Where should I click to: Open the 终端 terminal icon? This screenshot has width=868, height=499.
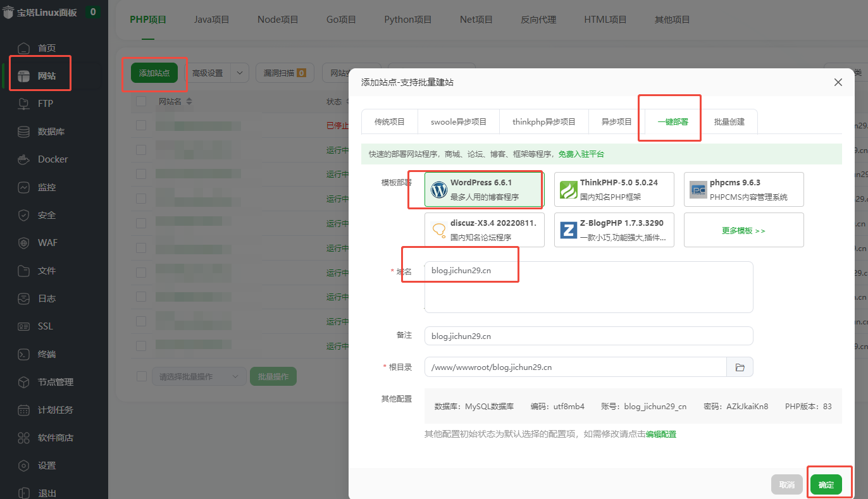pyautogui.click(x=23, y=354)
